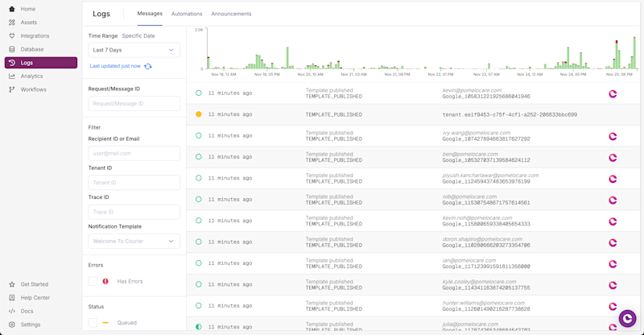The image size is (644, 335).
Task: Click Courier icon in ben@pomelocare.com row
Action: click(x=613, y=157)
